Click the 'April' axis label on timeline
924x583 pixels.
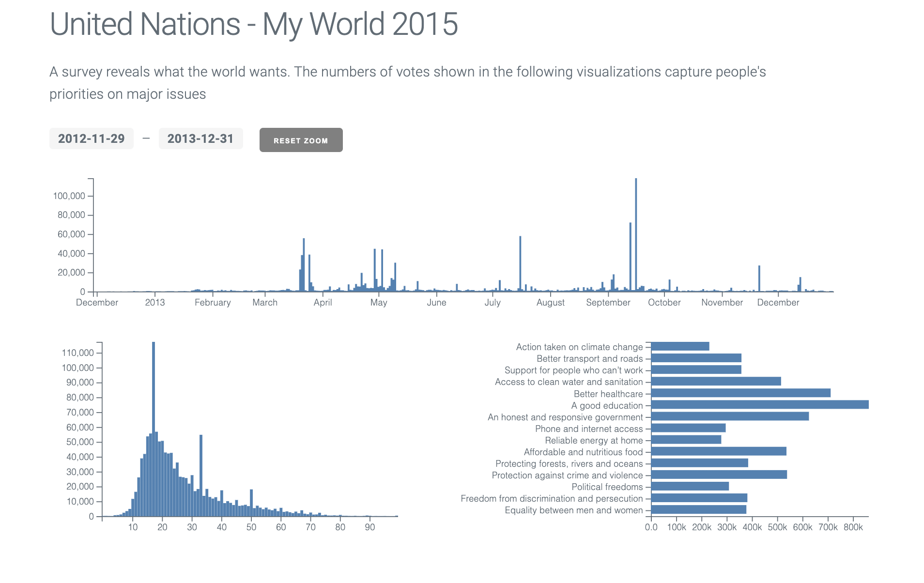[323, 302]
